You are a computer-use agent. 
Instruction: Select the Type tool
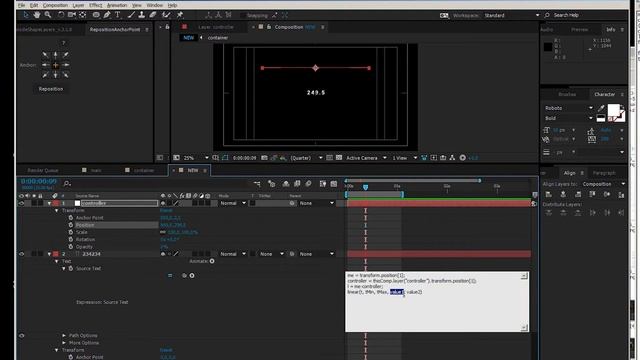point(118,15)
